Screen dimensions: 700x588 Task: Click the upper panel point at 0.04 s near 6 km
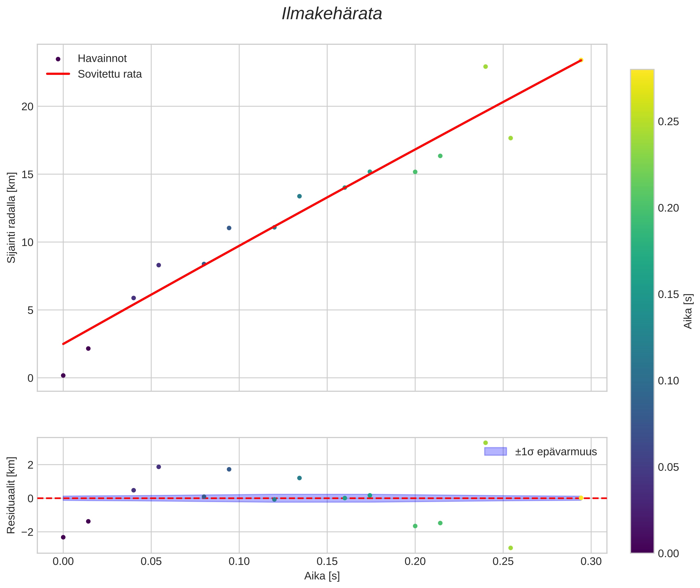134,298
